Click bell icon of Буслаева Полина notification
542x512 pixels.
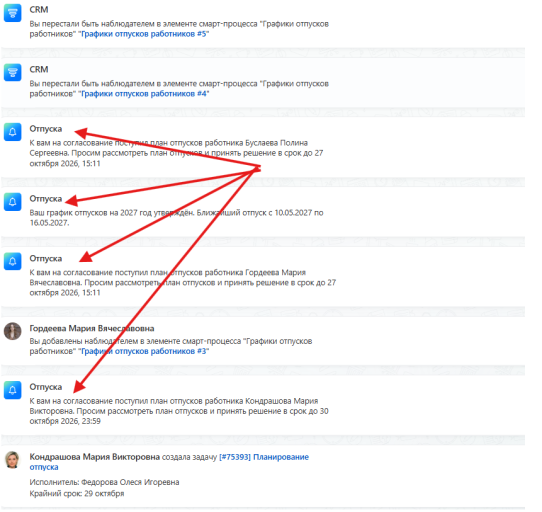tap(12, 132)
